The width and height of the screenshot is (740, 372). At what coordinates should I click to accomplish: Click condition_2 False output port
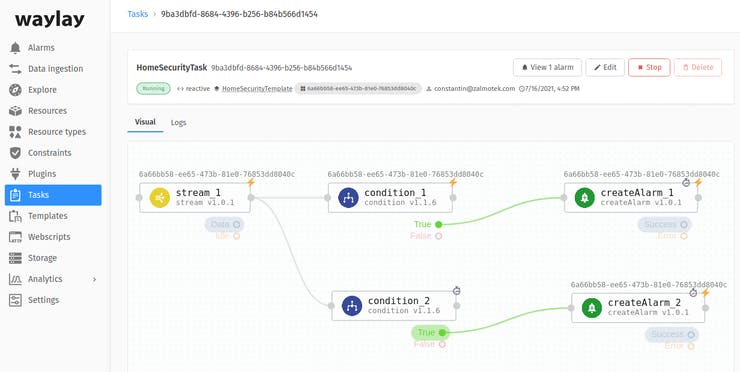442,344
